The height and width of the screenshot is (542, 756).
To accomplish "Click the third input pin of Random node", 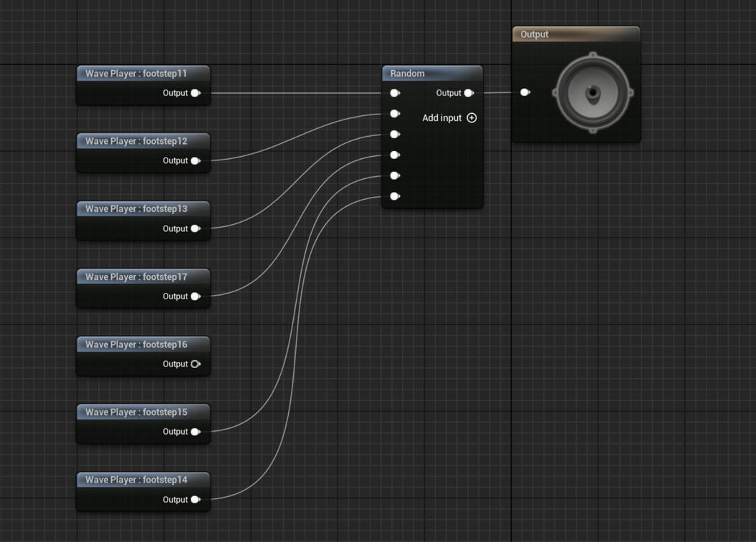I will click(x=394, y=135).
